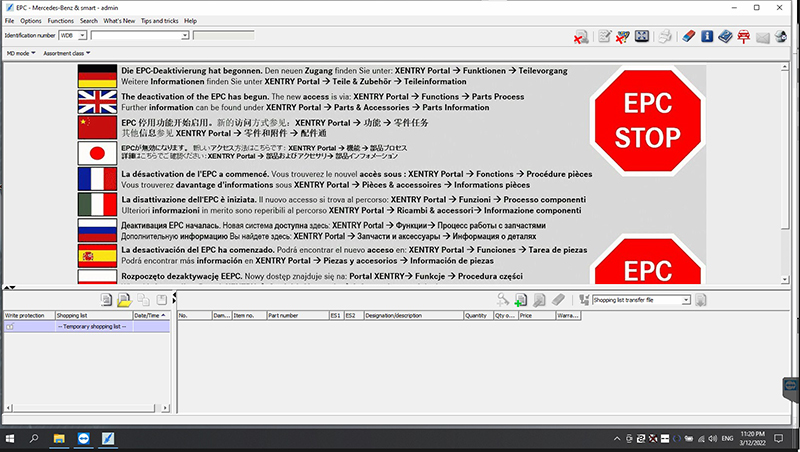Screen dimensions: 800x452
Task: Open the identification number combo box arrow
Action: [x=185, y=35]
